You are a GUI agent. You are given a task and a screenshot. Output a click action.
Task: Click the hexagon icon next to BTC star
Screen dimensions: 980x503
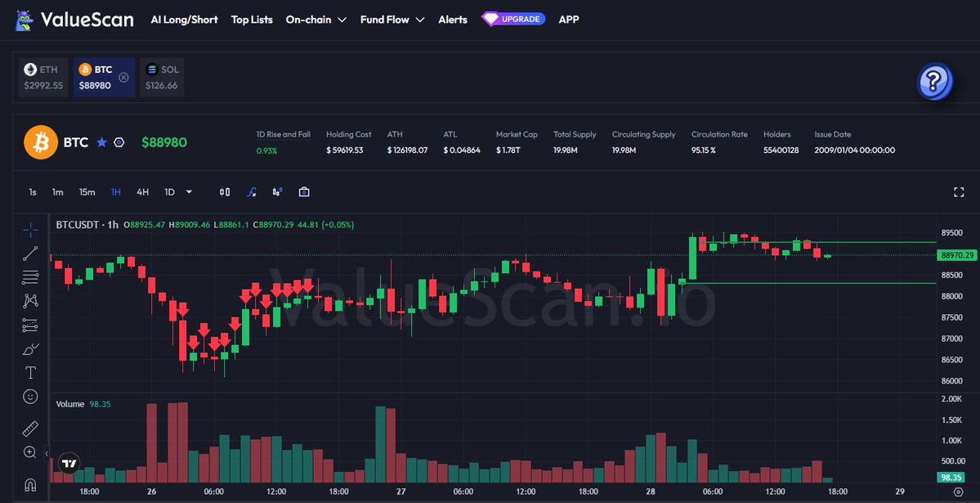click(x=119, y=142)
